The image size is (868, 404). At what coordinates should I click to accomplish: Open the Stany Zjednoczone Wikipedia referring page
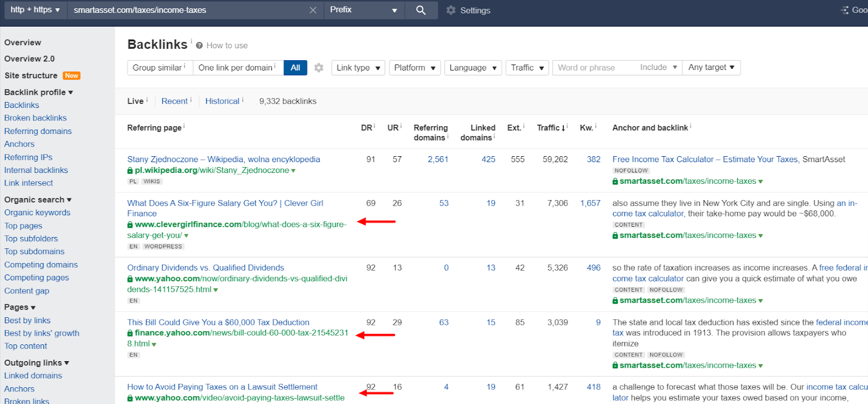click(x=224, y=159)
